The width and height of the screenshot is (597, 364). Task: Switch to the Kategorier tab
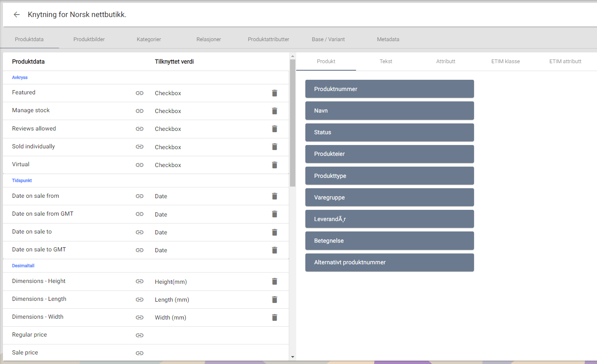click(149, 39)
